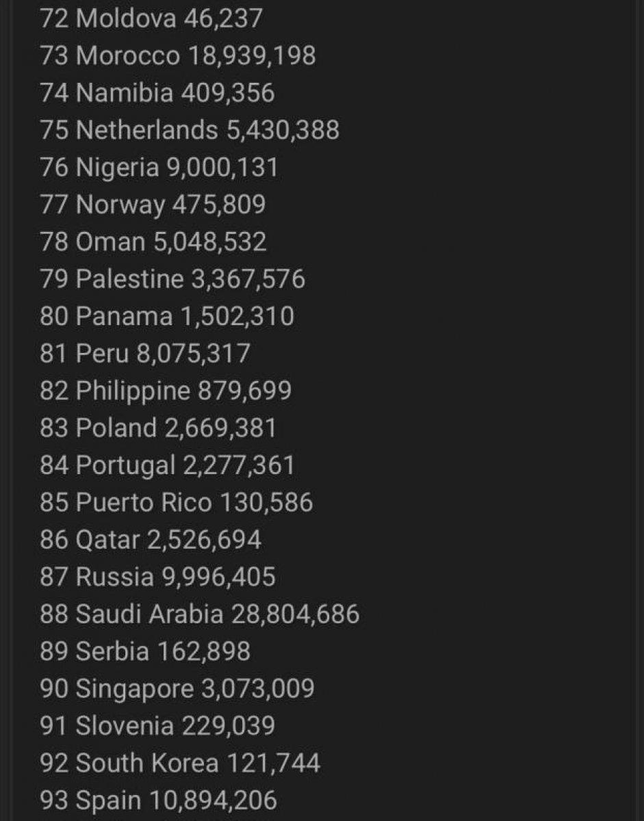Image resolution: width=644 pixels, height=821 pixels.
Task: Click the Qatar 2,526,694 line
Action: 151,540
